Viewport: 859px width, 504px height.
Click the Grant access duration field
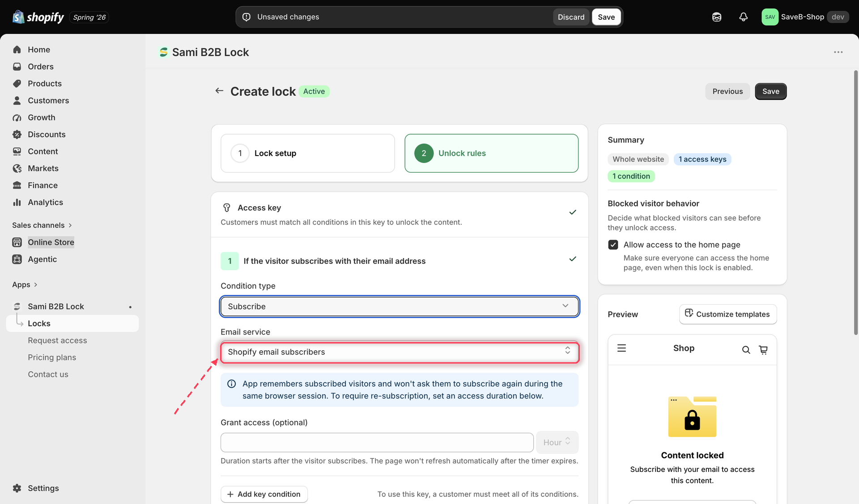pyautogui.click(x=377, y=442)
